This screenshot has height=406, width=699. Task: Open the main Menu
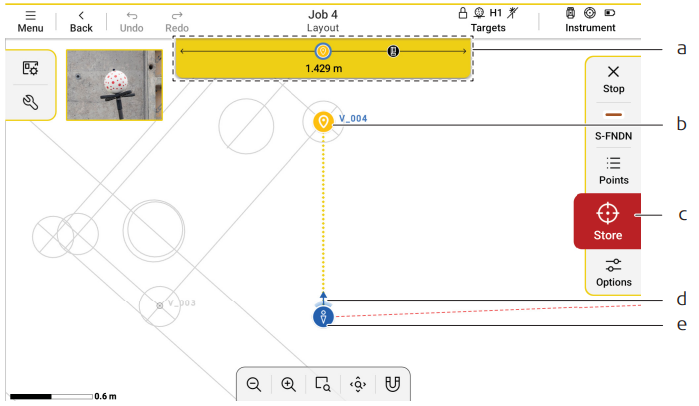point(29,21)
